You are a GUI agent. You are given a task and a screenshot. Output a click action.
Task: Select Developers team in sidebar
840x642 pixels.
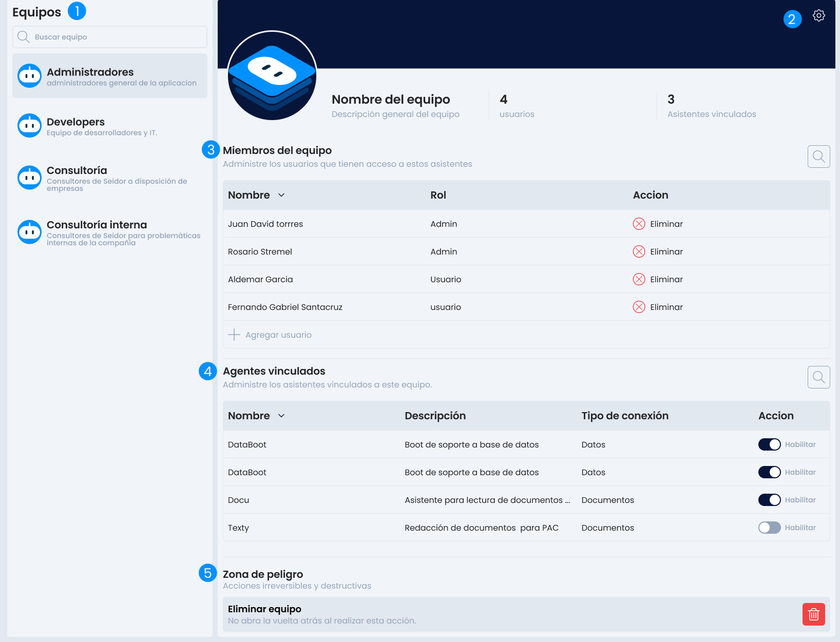(110, 126)
